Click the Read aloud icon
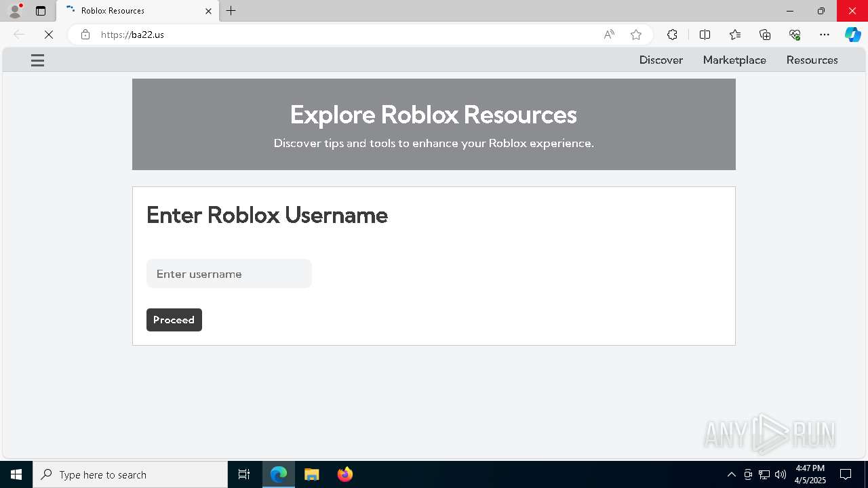Image resolution: width=868 pixels, height=488 pixels. (x=609, y=35)
